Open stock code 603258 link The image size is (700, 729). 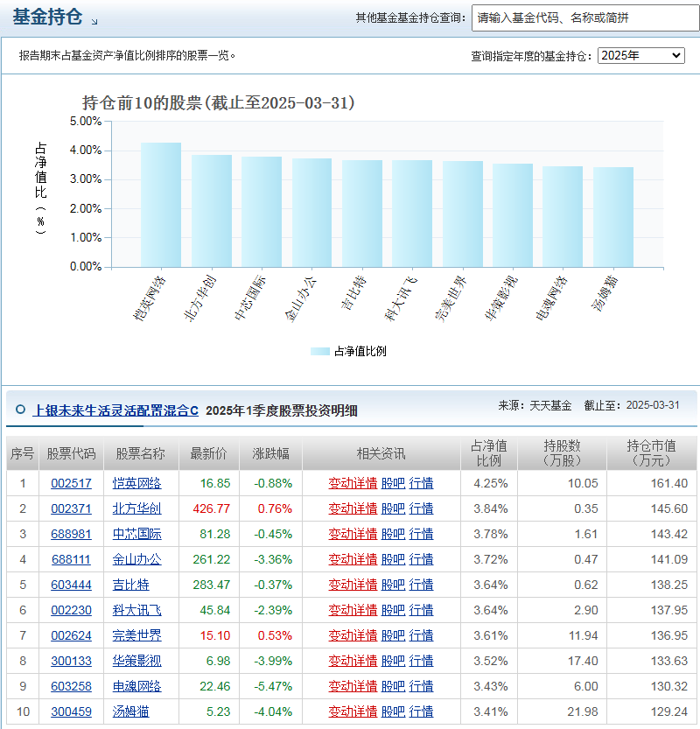click(x=71, y=686)
